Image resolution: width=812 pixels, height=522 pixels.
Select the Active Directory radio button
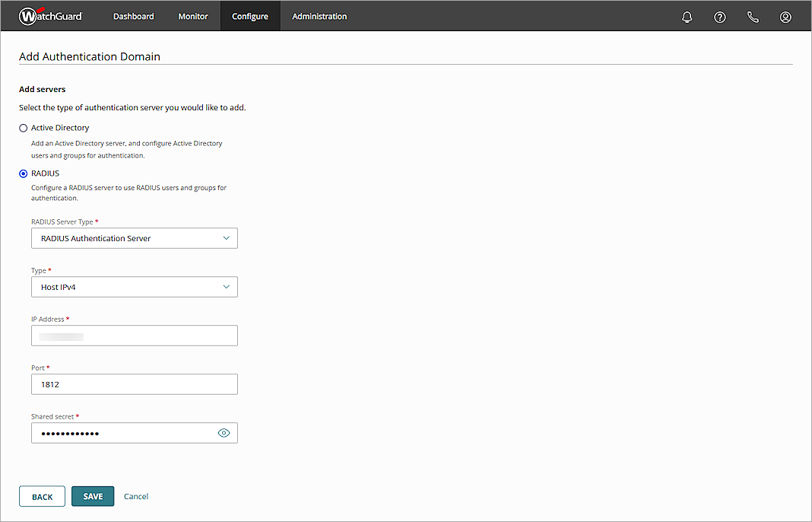tap(23, 128)
